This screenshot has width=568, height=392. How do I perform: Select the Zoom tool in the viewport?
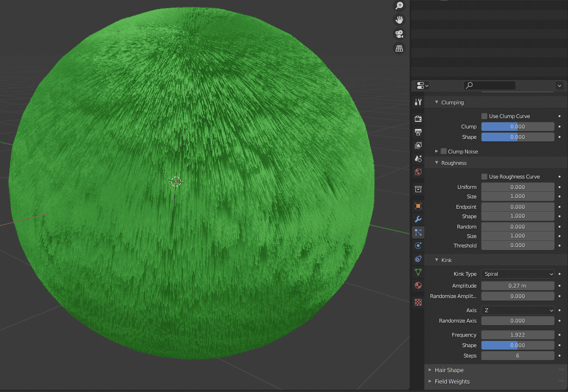coord(399,5)
